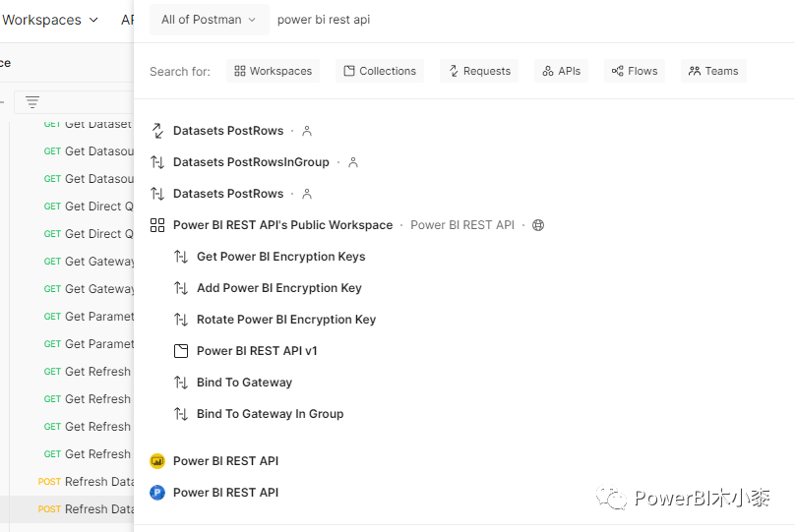Select the GET Get Gateway request above Get Paramet

click(x=89, y=289)
